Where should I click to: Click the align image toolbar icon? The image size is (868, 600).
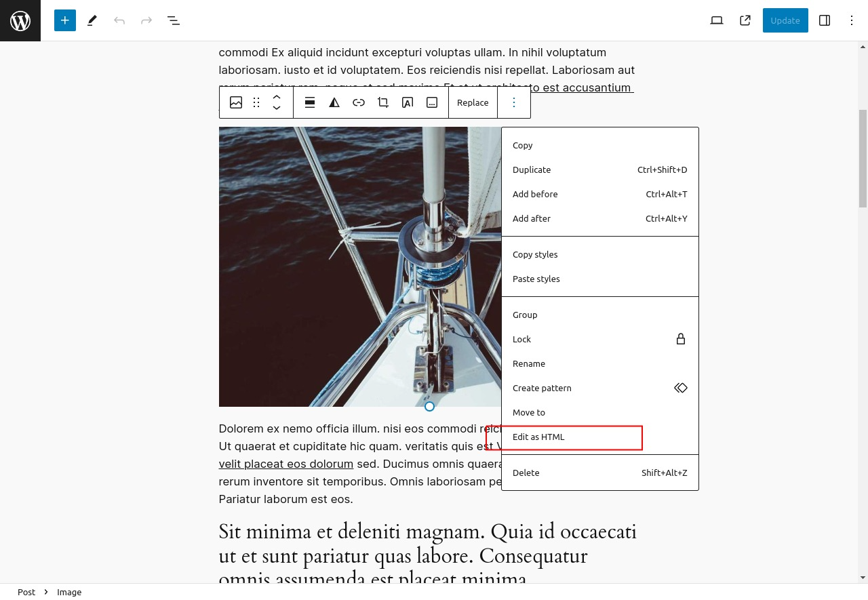point(310,102)
